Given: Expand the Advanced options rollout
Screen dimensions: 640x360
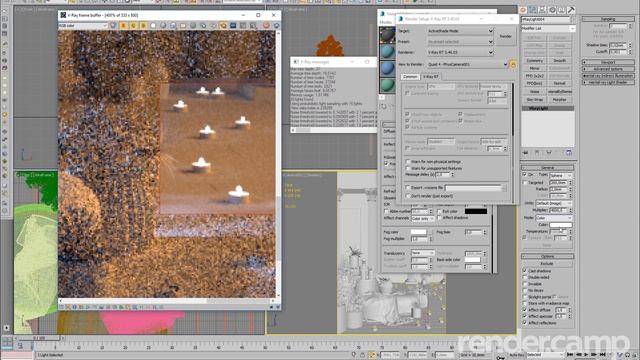Looking at the screenshot, I should pos(608,69).
